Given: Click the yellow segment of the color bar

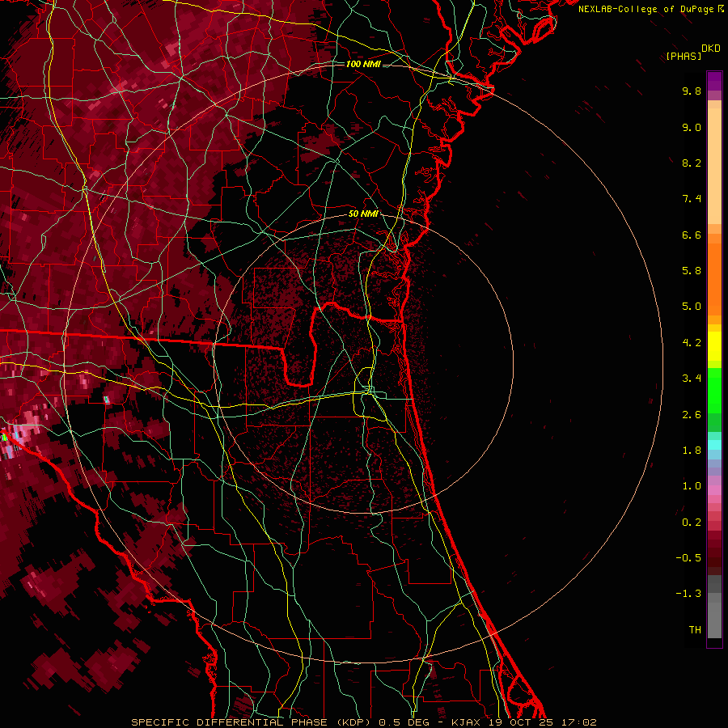Looking at the screenshot, I should [x=714, y=346].
